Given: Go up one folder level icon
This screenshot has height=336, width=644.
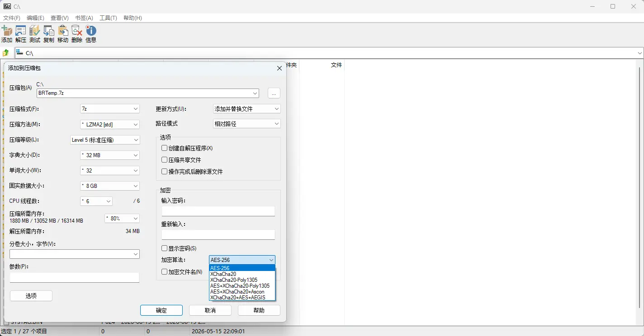Looking at the screenshot, I should [x=6, y=53].
